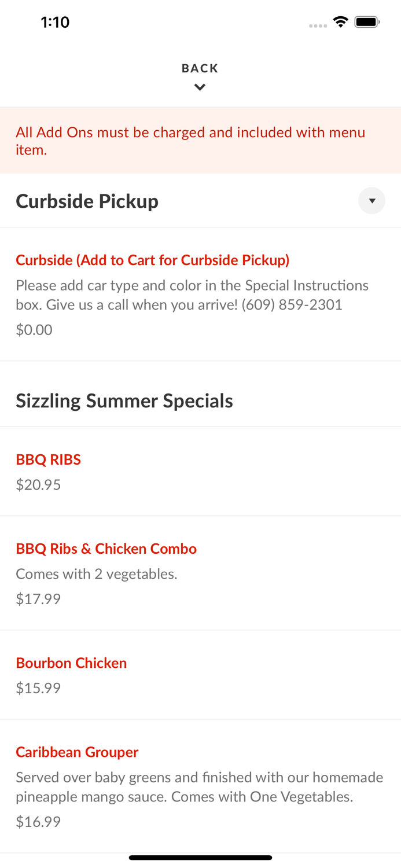Tap the BACK label at top

coord(200,68)
